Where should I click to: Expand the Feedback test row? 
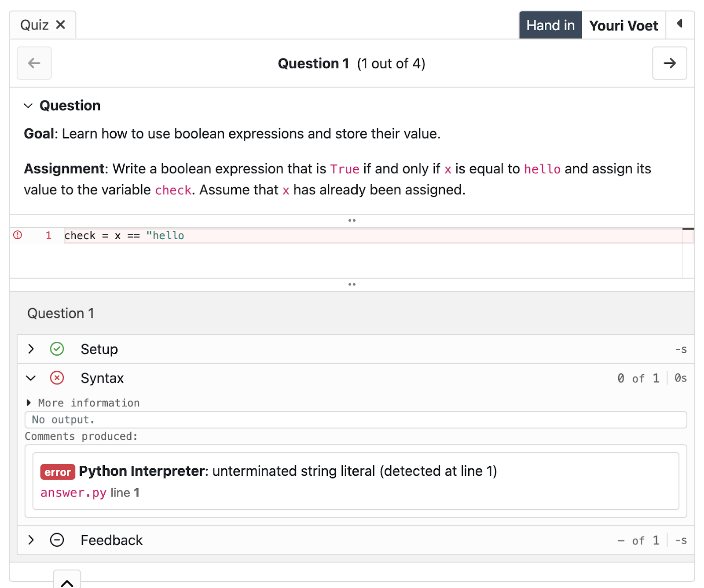31,540
